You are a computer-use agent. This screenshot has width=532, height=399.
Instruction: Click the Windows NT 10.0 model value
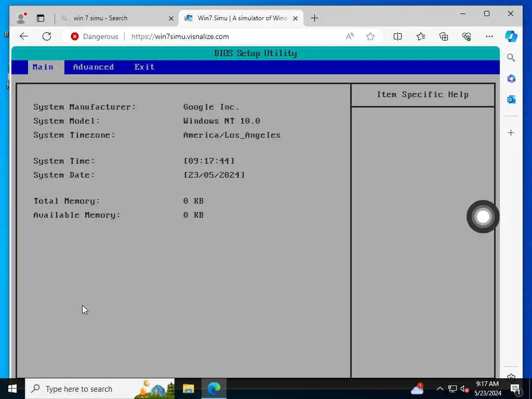tap(221, 121)
